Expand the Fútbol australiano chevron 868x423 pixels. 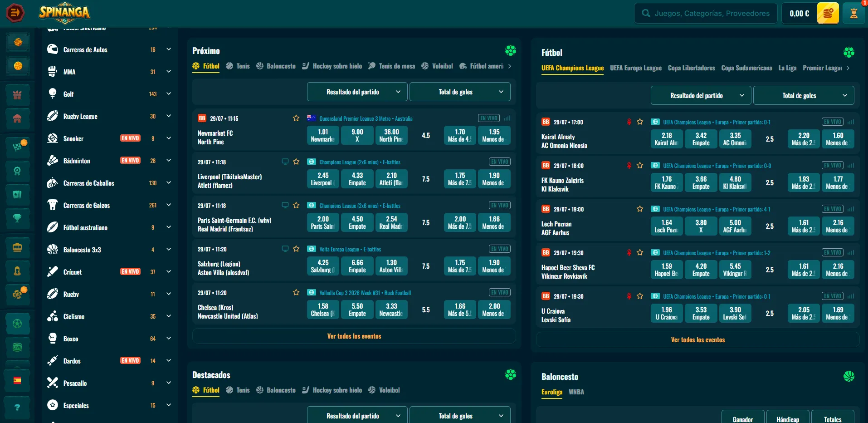tap(169, 227)
